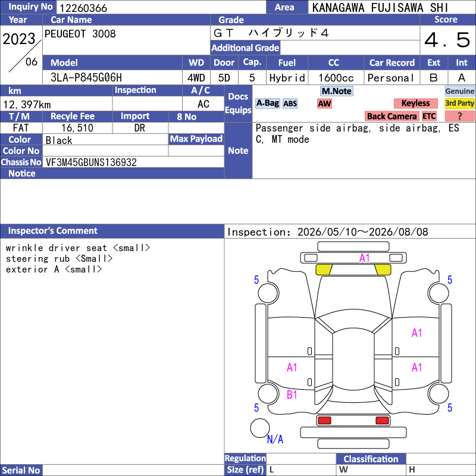Screen dimensions: 476x476
Task: Click the Keyless equipment badge
Action: [415, 104]
